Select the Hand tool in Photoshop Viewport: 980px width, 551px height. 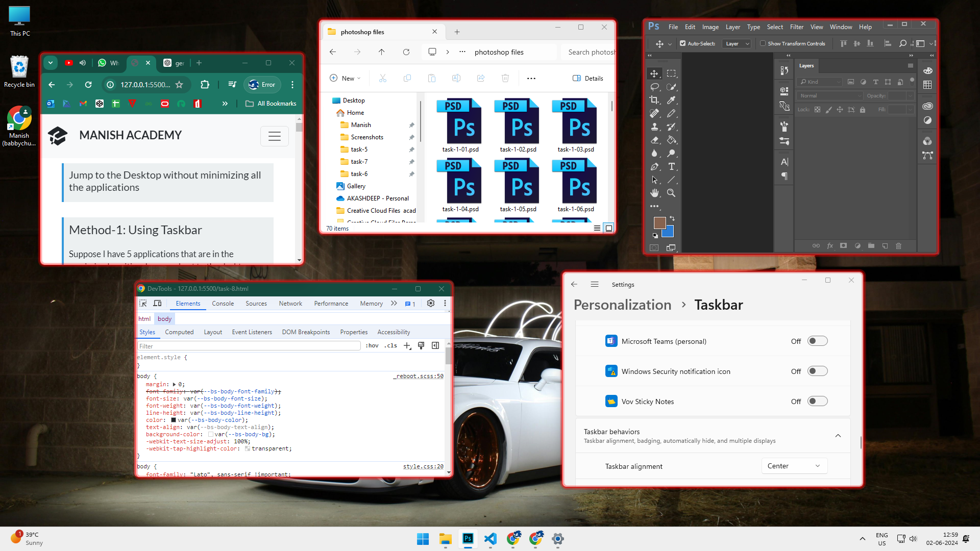coord(654,193)
